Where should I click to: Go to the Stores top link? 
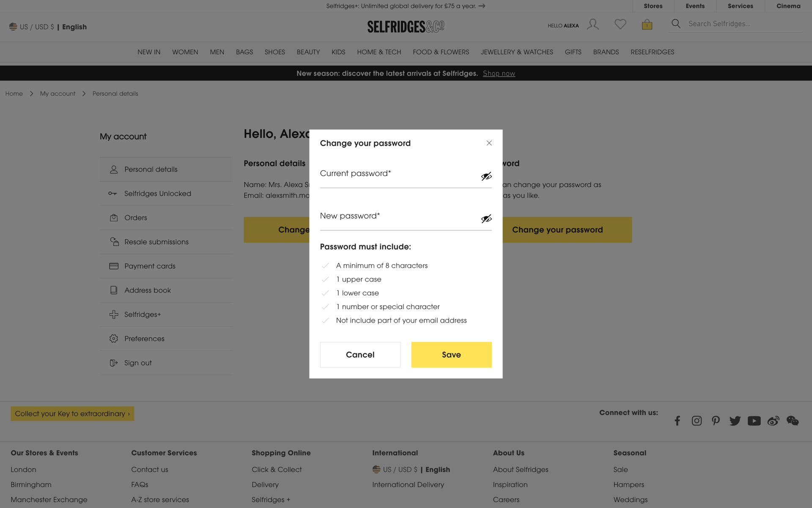pos(653,6)
